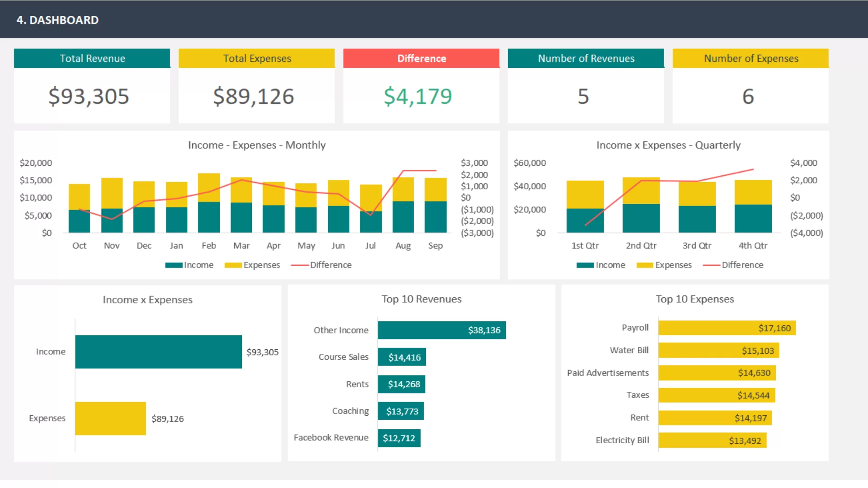Viewport: 868px width, 488px height.
Task: Select the 2nd Qtr stacked bar
Action: click(x=641, y=205)
